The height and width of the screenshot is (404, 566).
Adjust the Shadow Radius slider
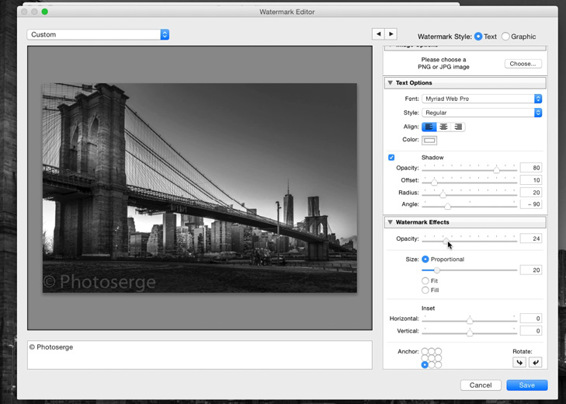tap(443, 194)
